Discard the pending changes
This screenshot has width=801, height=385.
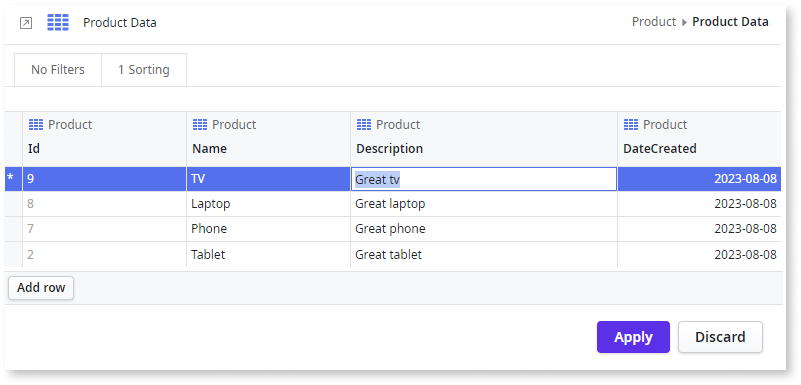coord(720,337)
